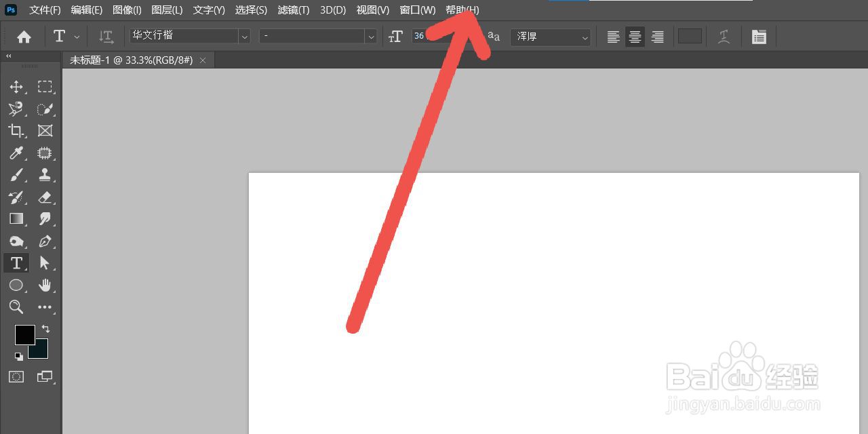868x434 pixels.
Task: Reset default foreground and background colors
Action: coord(18,356)
